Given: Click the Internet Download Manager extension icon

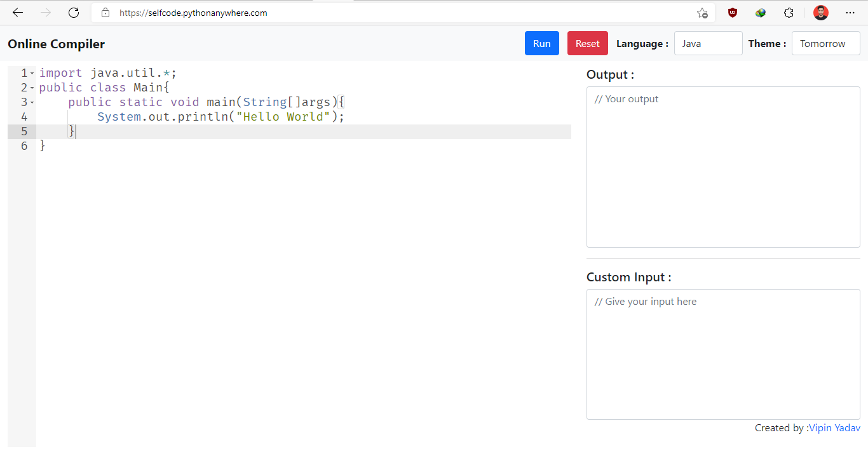Looking at the screenshot, I should tap(760, 12).
